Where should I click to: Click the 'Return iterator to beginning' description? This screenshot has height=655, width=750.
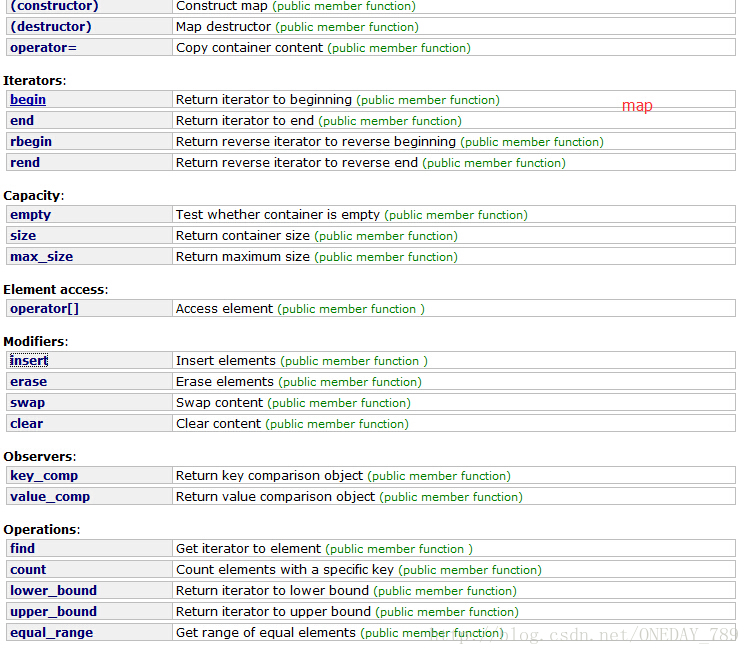(x=264, y=100)
